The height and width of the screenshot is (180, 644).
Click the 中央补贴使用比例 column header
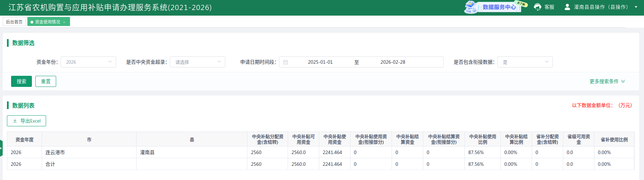coord(482,139)
